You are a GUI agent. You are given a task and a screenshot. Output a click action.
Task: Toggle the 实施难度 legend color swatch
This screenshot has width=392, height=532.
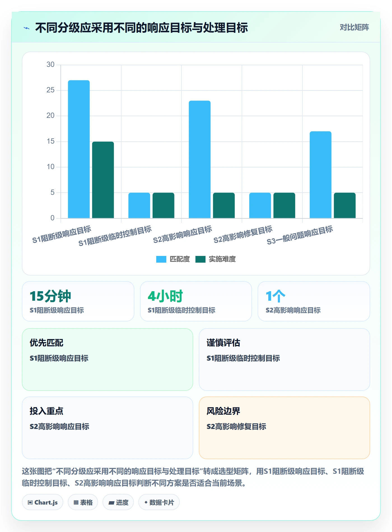[x=200, y=259]
